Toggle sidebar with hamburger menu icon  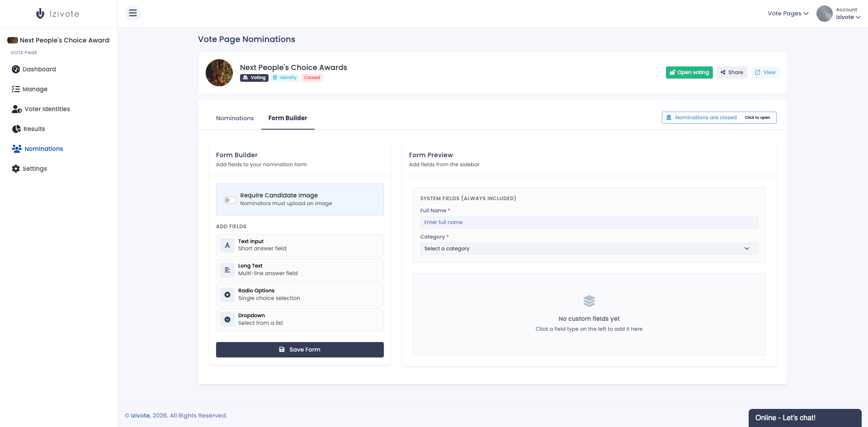point(133,13)
